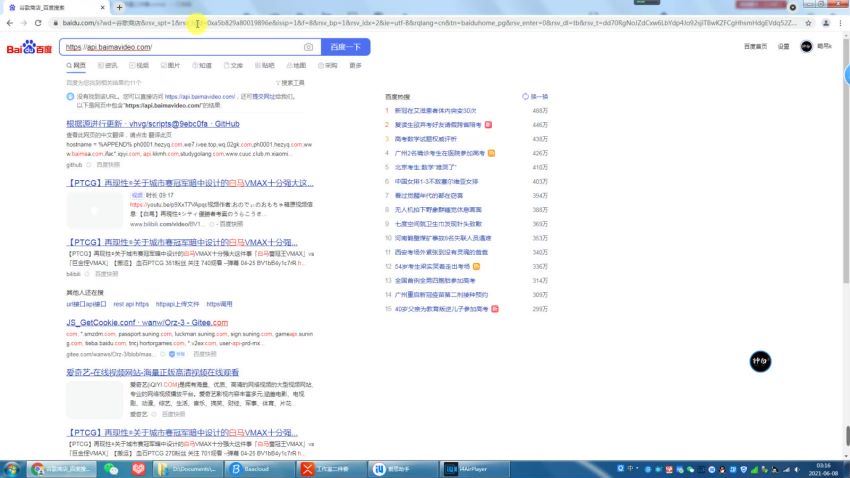Click the camera image-search icon in search box
Viewport: 850px width, 478px height.
[x=308, y=47]
